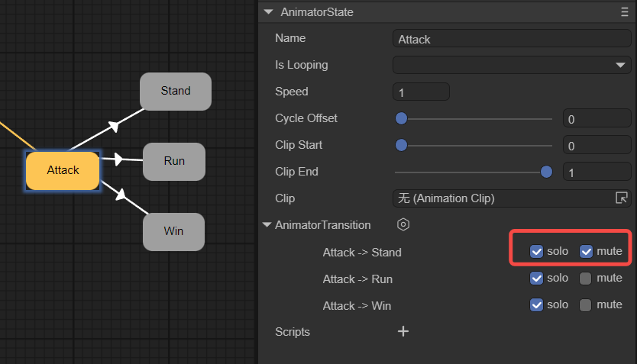Toggle solo for Attack -> Stand
637x364 pixels.
[x=537, y=252]
